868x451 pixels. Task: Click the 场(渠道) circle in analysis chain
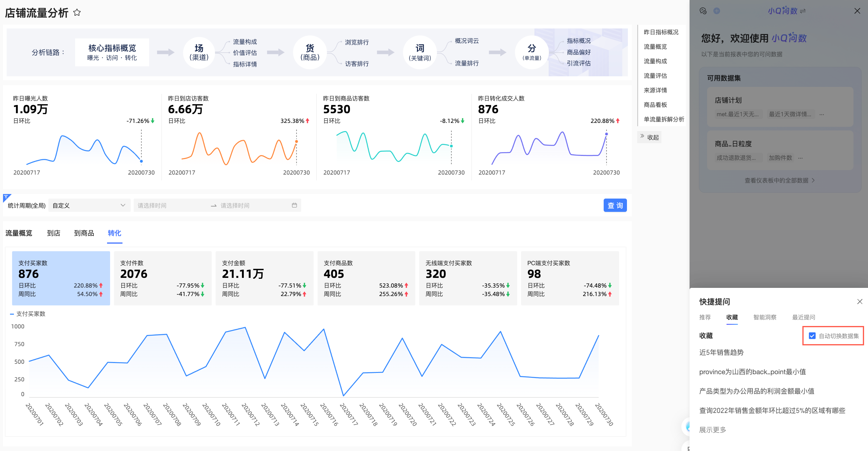(199, 52)
